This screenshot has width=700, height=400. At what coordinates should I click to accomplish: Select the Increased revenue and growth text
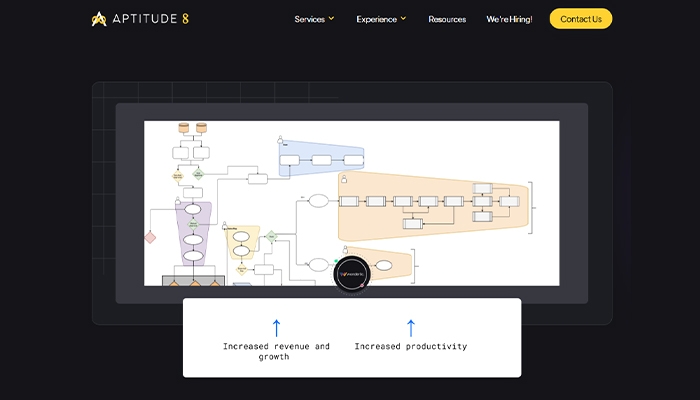[276, 351]
